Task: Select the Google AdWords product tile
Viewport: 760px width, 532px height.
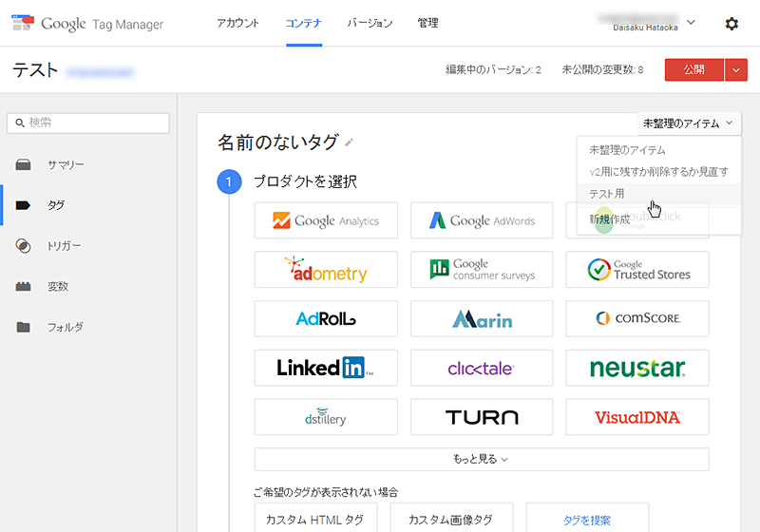Action: click(482, 220)
